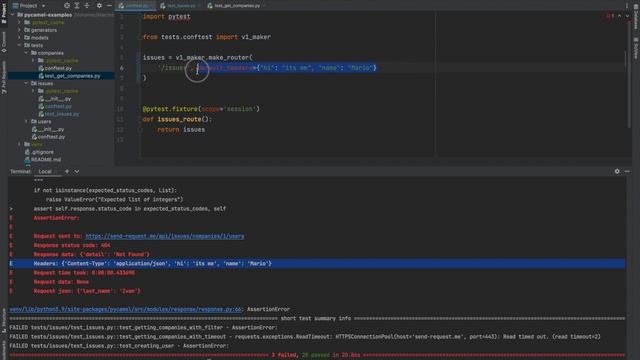Go to previous highlighted error arrow
This screenshot has height=360, width=640.
[x=619, y=16]
